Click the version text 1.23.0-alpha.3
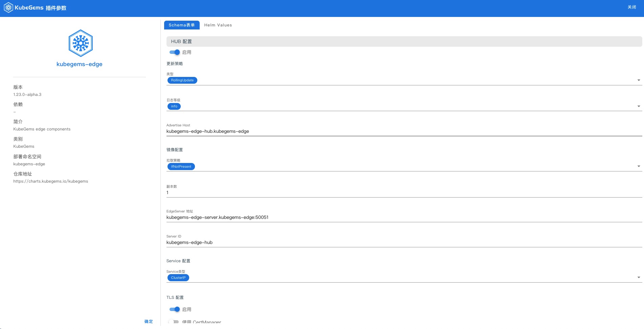 coord(27,95)
